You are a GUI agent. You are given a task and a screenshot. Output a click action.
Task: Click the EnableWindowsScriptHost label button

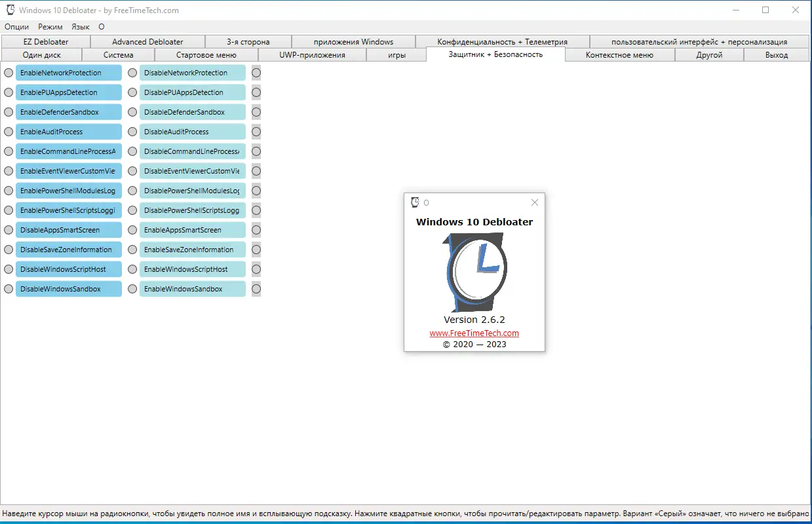tap(193, 269)
